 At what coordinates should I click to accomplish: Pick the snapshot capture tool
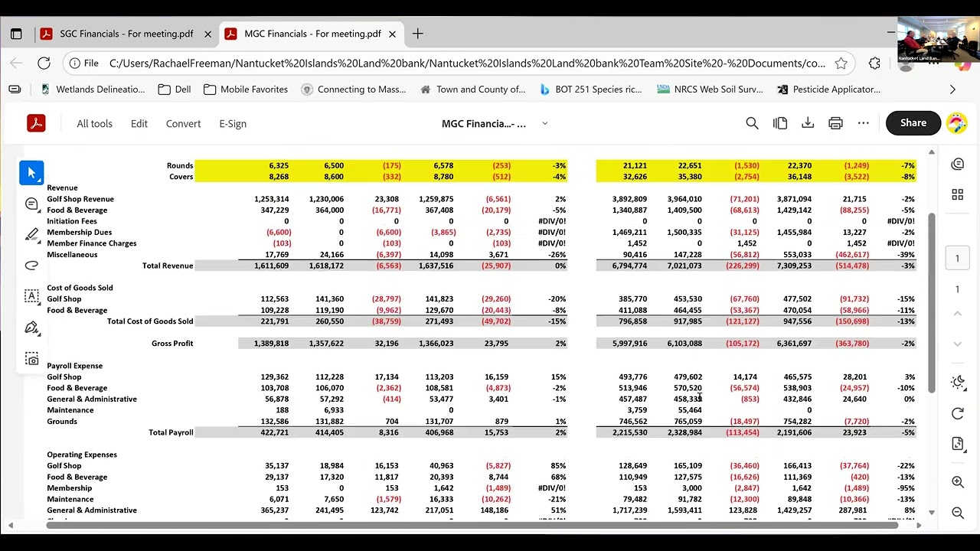coord(31,359)
